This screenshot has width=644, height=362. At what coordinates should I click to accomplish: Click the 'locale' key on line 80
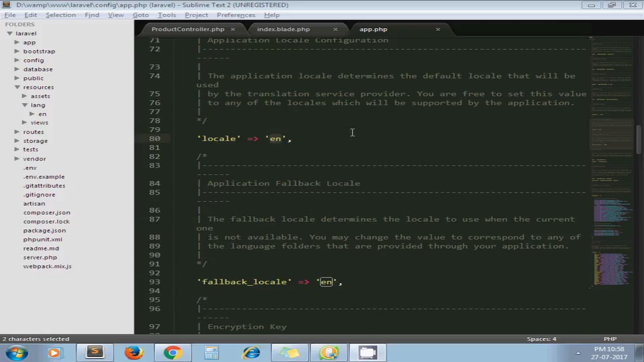tap(218, 139)
